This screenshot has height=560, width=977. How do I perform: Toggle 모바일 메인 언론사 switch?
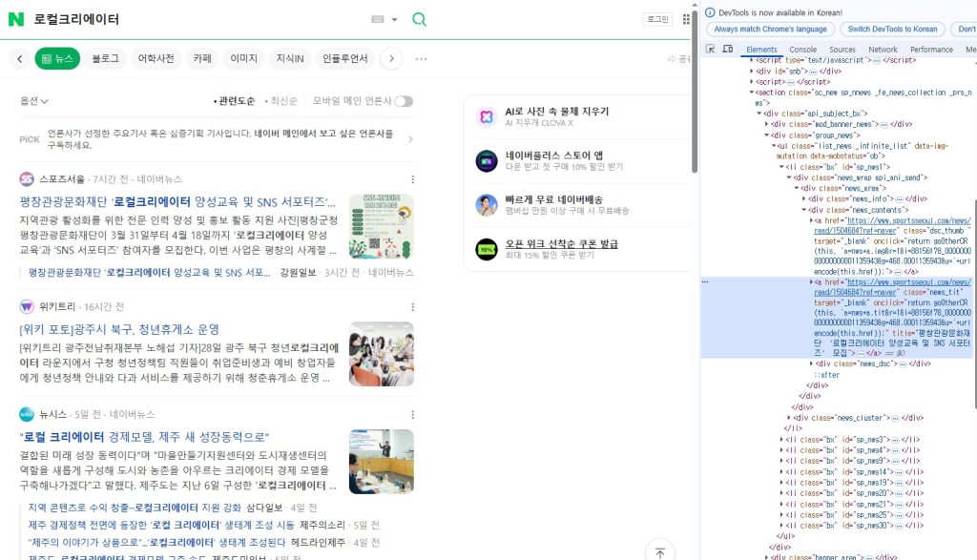(404, 101)
